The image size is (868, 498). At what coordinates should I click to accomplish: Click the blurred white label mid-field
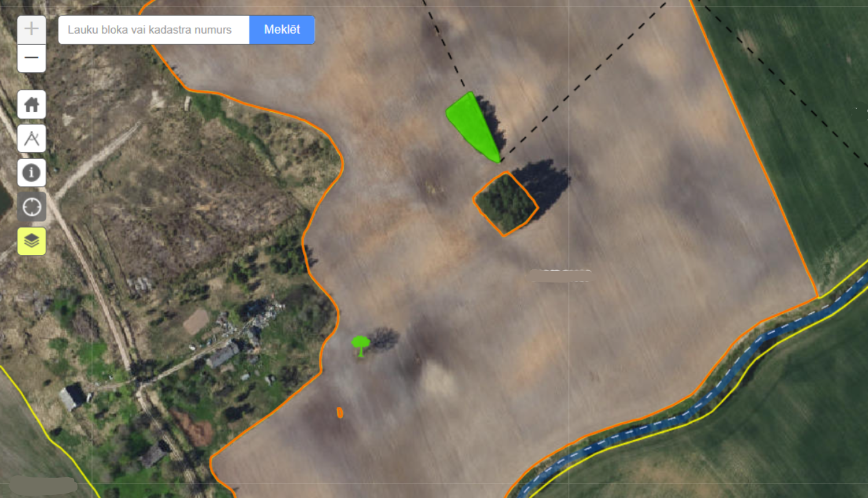click(560, 276)
